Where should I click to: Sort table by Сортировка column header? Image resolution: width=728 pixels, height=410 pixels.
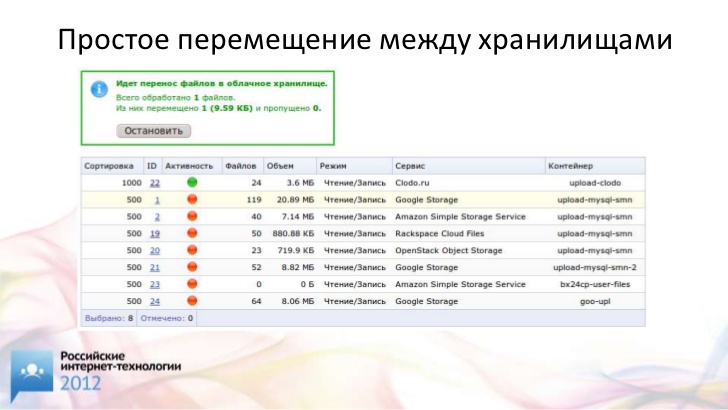(x=109, y=165)
